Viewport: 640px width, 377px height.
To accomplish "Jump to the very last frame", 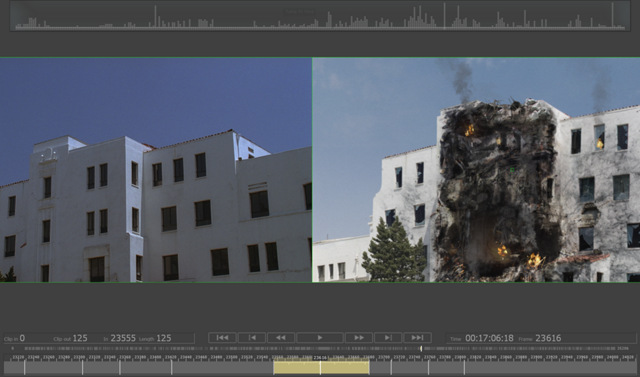I will pyautogui.click(x=418, y=338).
